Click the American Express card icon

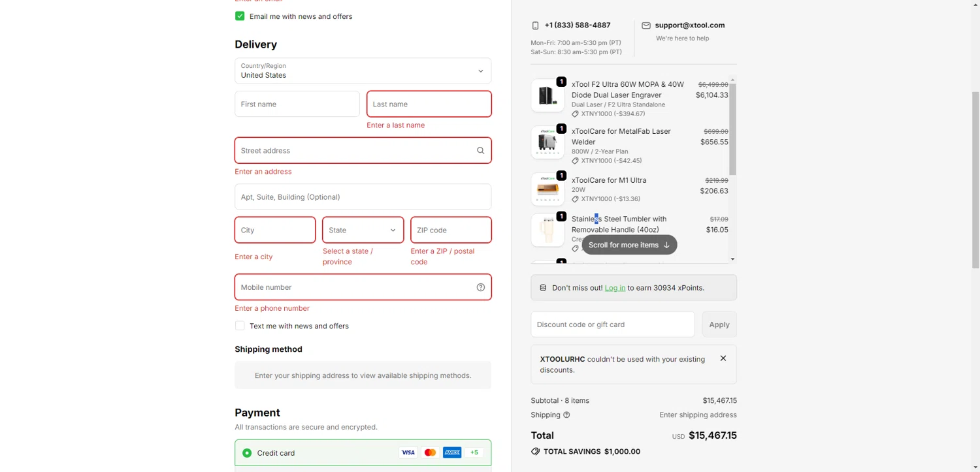[x=452, y=453]
